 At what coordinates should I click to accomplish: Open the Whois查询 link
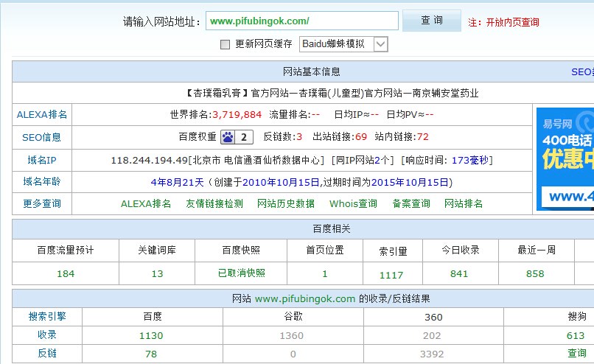point(353,204)
